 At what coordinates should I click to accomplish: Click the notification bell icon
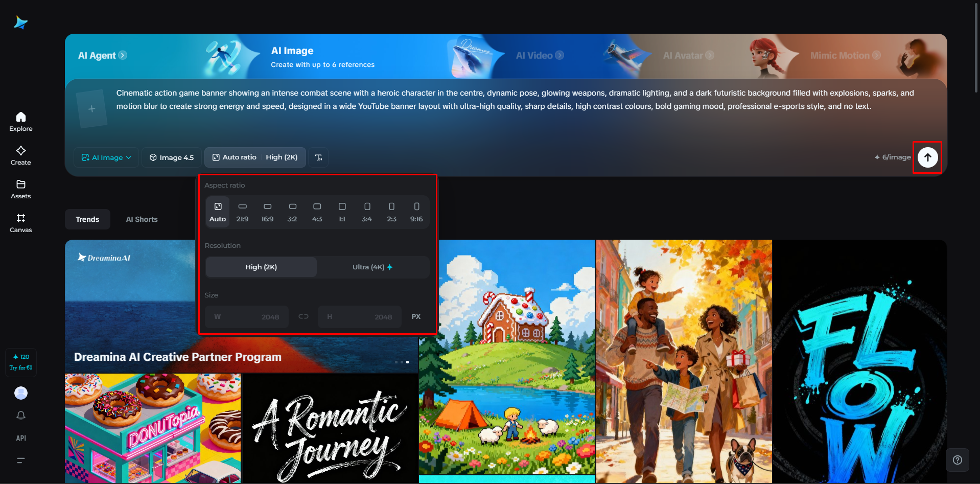(x=20, y=416)
